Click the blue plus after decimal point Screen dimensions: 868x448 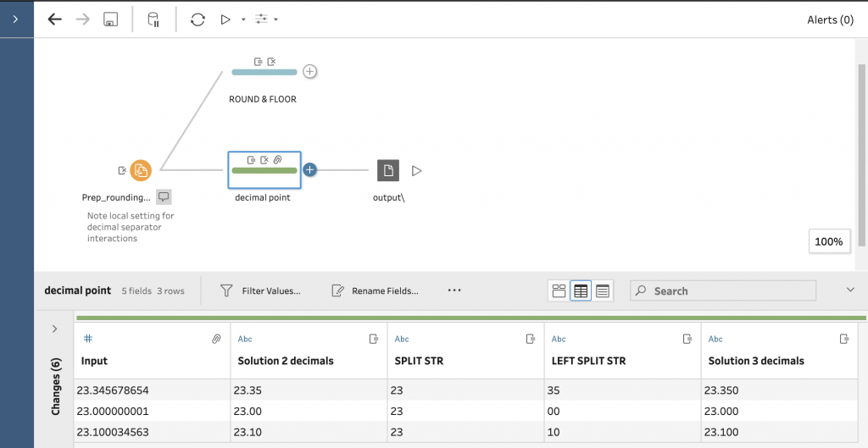coord(310,170)
